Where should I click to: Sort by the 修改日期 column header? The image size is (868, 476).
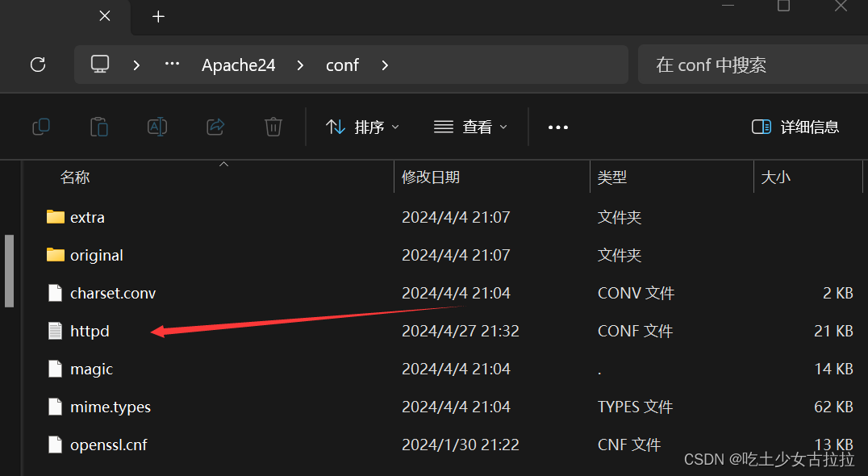click(431, 177)
